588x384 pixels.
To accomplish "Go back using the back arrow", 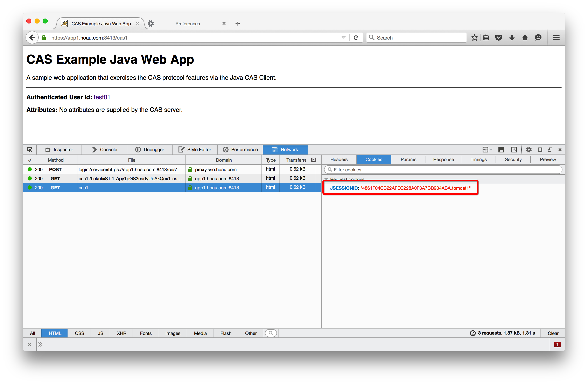I will click(32, 37).
